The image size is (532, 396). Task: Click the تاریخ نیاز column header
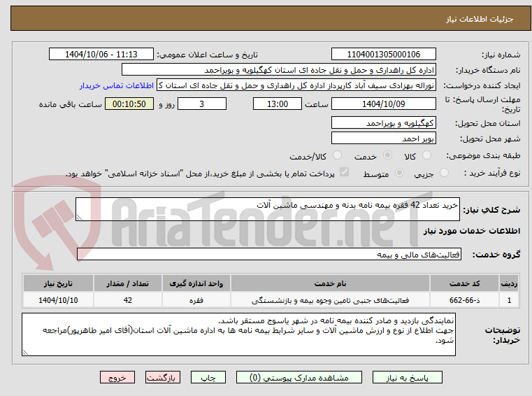coord(58,283)
